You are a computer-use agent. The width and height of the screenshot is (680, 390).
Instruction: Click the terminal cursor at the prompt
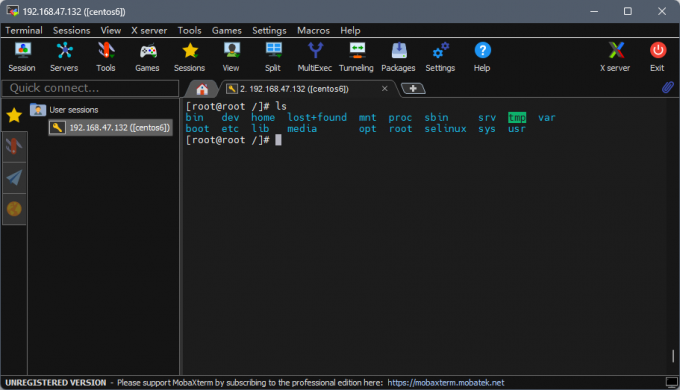point(278,140)
